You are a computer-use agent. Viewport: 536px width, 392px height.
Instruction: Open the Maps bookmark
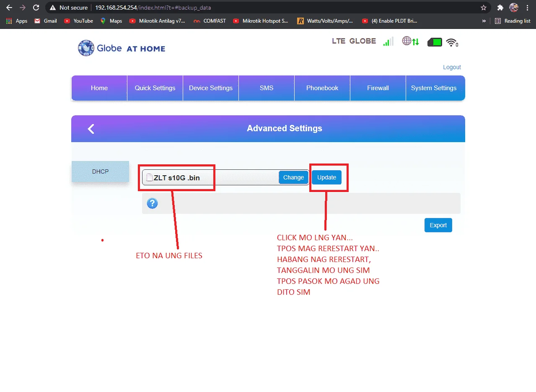pyautogui.click(x=111, y=21)
